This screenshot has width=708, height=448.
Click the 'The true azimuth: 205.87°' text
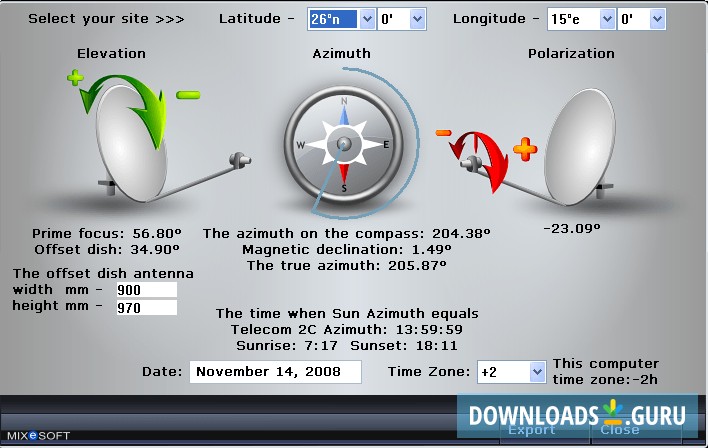coord(346,265)
